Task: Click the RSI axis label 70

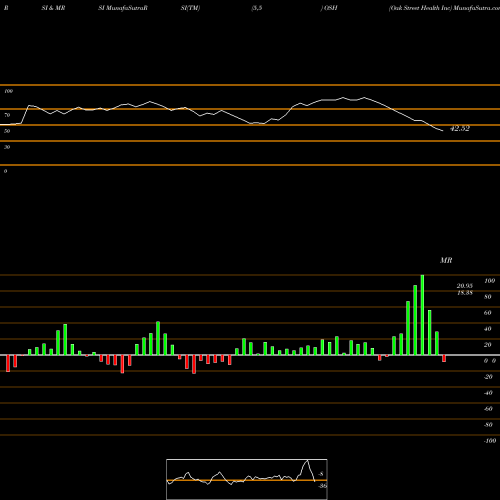Action: pos(7,115)
